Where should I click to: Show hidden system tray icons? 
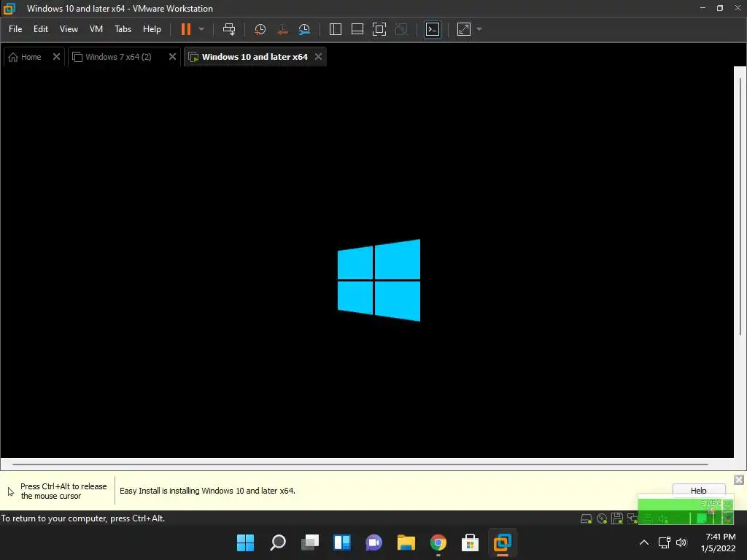[x=643, y=542]
